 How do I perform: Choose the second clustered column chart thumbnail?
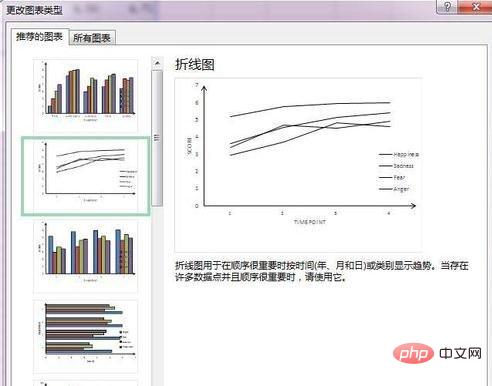pyautogui.click(x=85, y=257)
